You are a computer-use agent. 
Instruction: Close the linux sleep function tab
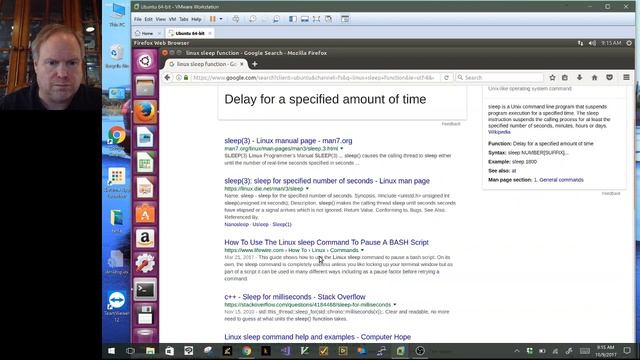[242, 64]
